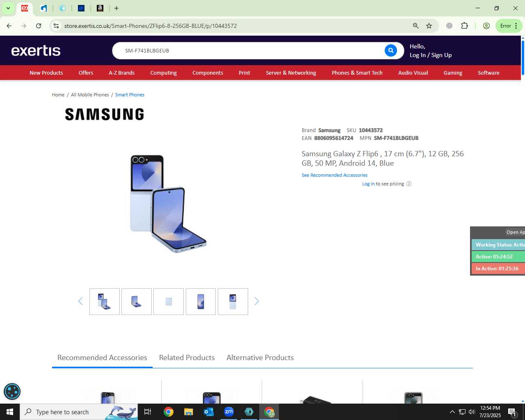Click the blue search magnifier button
The image size is (525, 420).
click(391, 50)
